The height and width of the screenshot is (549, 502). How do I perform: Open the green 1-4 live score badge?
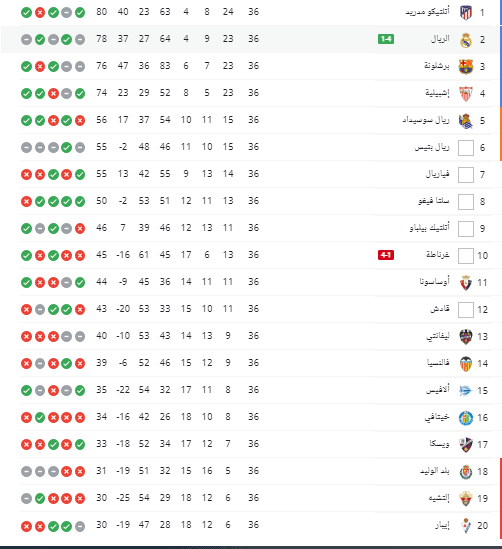point(386,39)
